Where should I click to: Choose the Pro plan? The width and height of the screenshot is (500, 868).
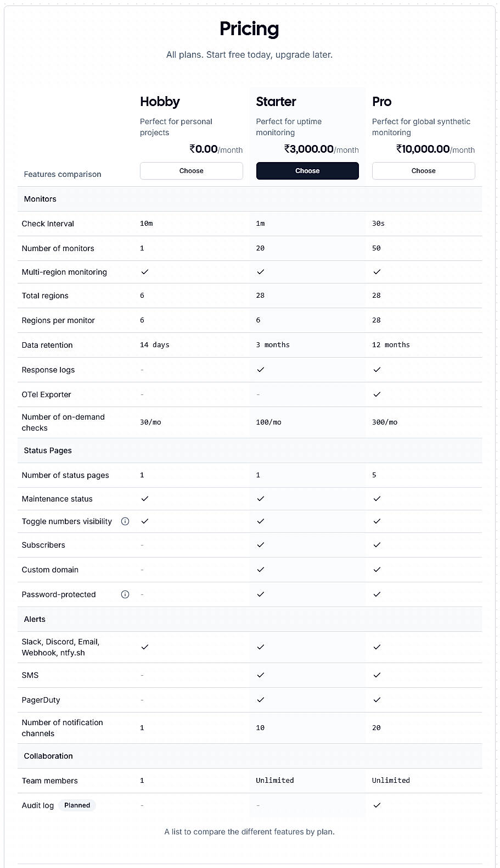[x=423, y=171]
